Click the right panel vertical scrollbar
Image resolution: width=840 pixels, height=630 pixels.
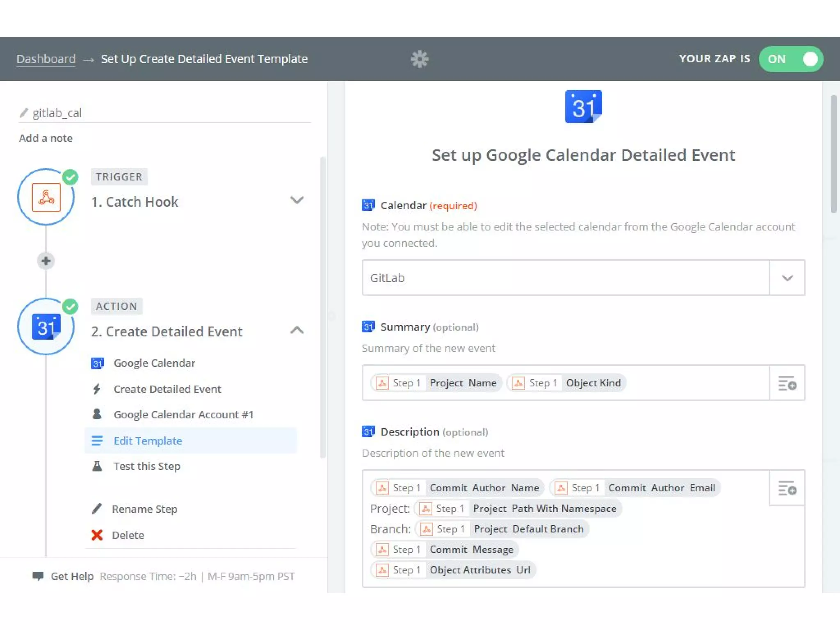pos(833,154)
